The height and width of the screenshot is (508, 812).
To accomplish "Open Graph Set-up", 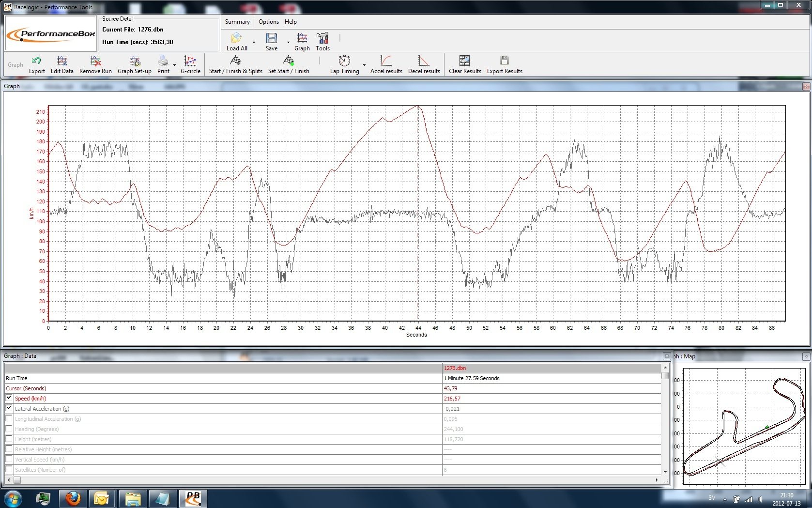I will [134, 65].
